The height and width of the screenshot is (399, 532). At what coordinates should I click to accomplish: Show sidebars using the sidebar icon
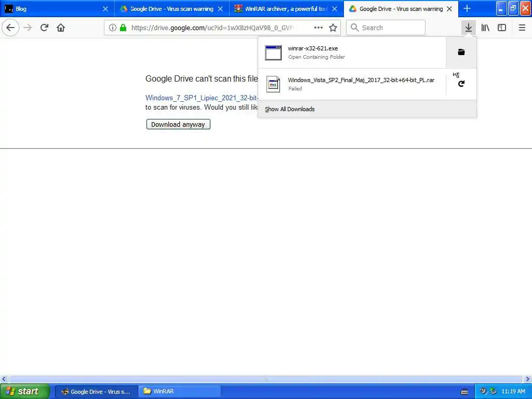click(502, 28)
